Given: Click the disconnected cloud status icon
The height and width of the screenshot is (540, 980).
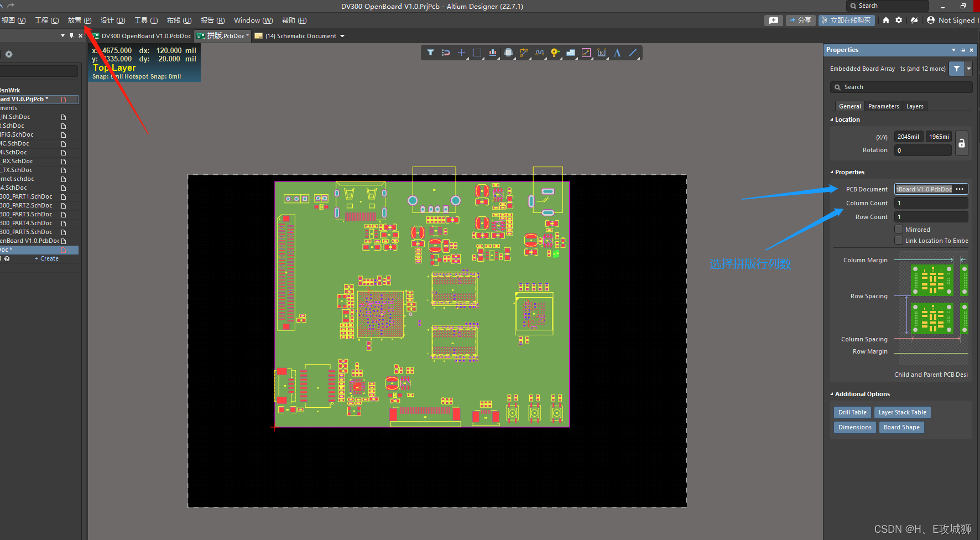Looking at the screenshot, I should pyautogui.click(x=914, y=20).
